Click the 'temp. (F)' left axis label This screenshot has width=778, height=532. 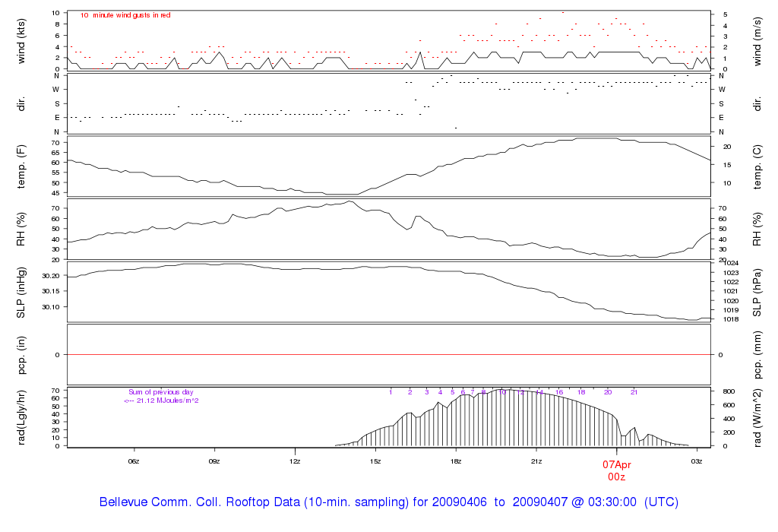point(21,166)
